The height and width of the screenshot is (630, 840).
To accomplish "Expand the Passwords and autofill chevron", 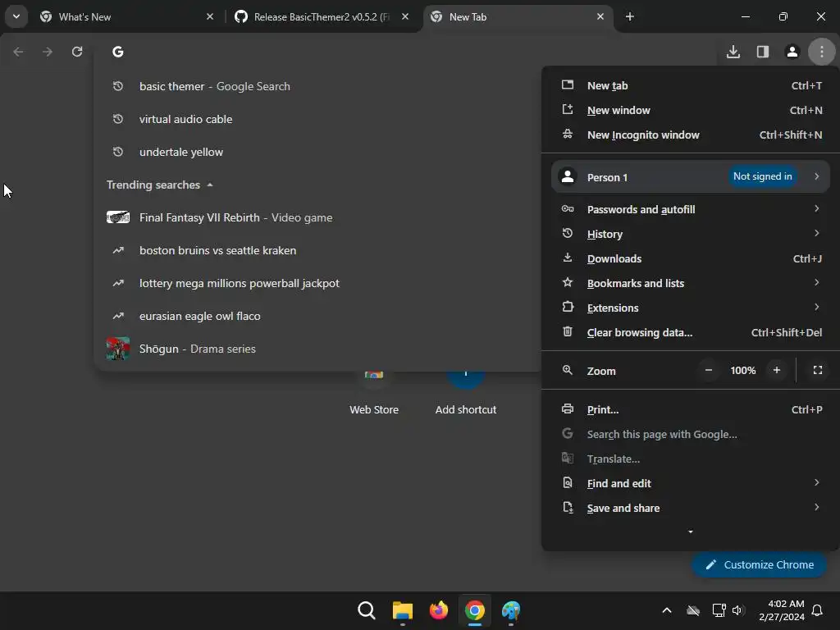I will (816, 208).
